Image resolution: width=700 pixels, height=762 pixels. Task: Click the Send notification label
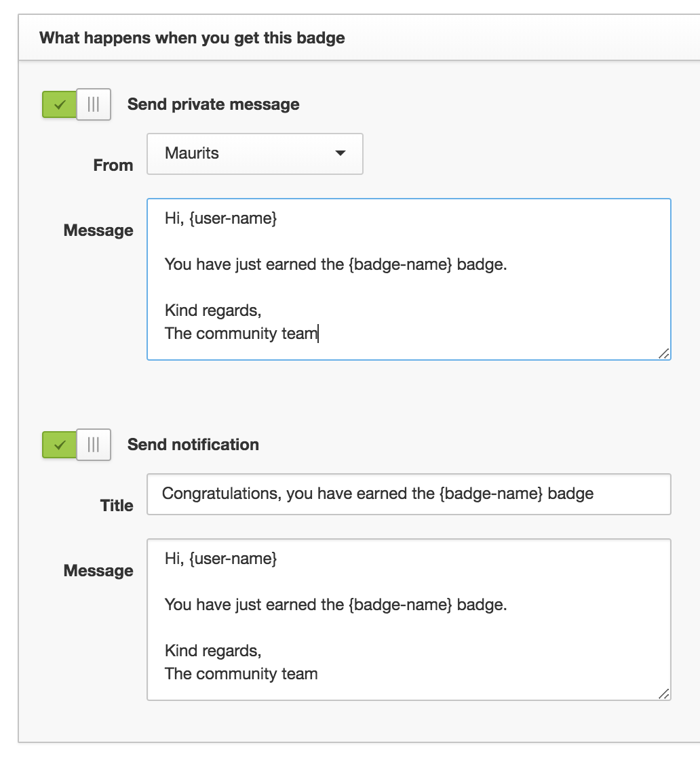click(x=193, y=444)
